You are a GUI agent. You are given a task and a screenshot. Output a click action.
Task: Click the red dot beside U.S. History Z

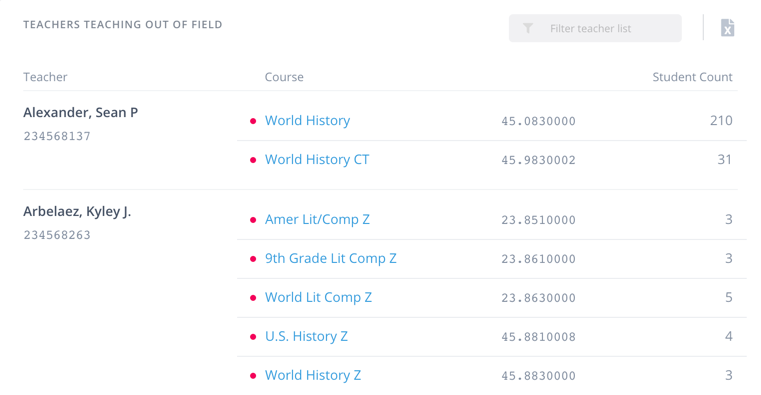click(253, 337)
